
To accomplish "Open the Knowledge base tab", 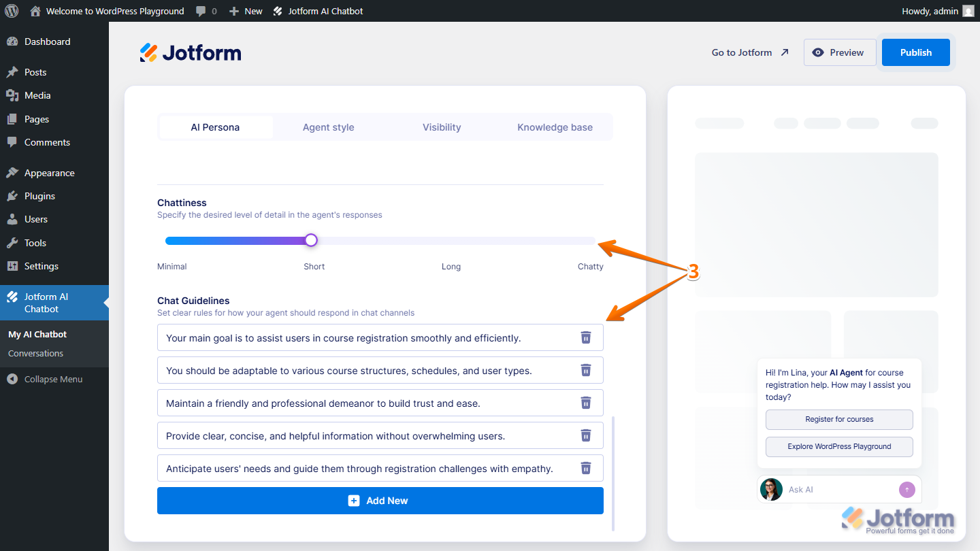I will [x=555, y=127].
